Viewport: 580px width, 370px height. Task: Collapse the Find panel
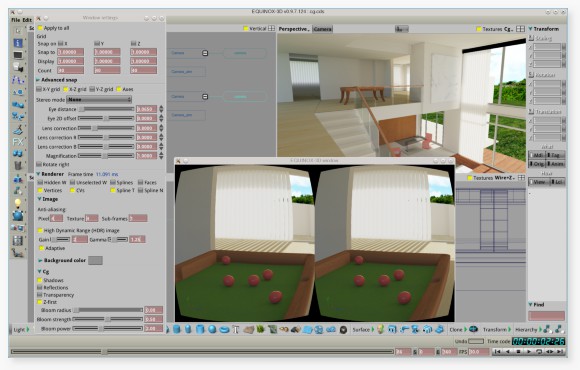pos(530,305)
